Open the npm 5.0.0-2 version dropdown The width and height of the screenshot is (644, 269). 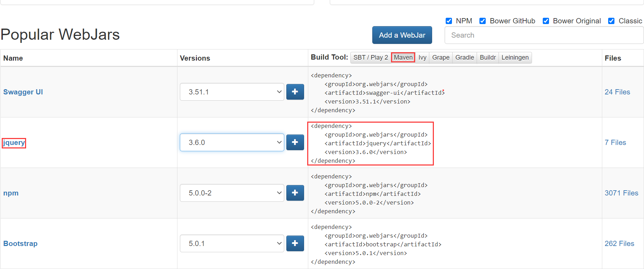pos(232,193)
